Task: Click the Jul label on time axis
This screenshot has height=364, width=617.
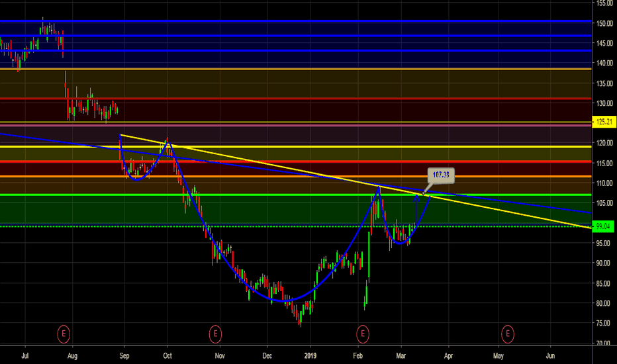Action: [24, 356]
